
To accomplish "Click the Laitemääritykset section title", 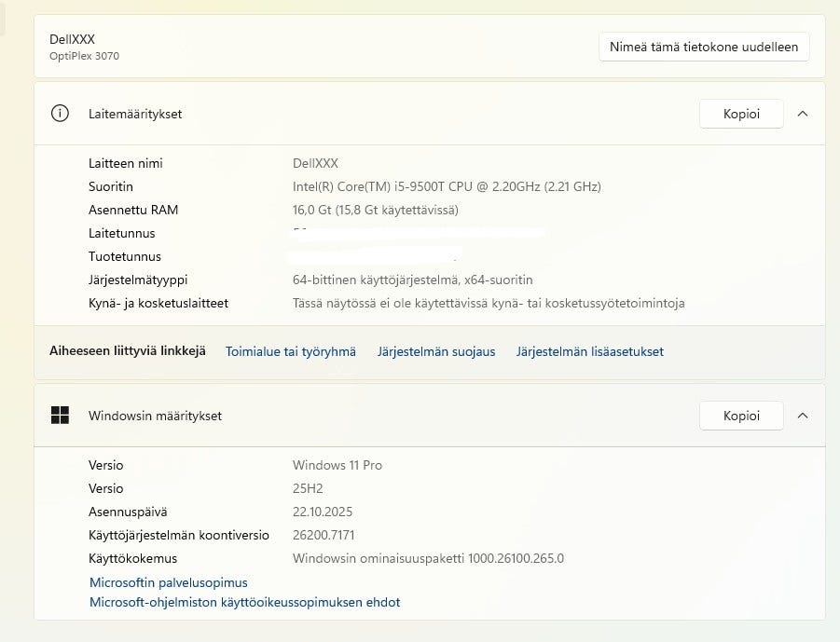I will tap(135, 114).
